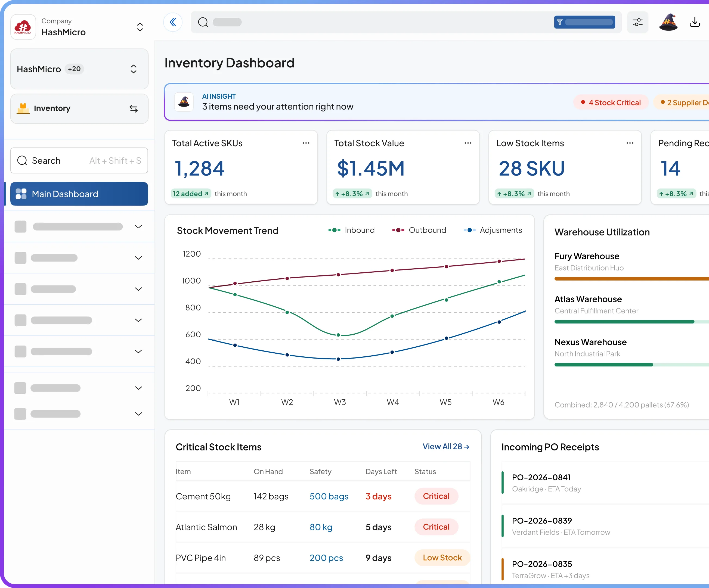The width and height of the screenshot is (709, 588).
Task: Click Low Stock pill for PVC Pipe 4in
Action: (442, 558)
